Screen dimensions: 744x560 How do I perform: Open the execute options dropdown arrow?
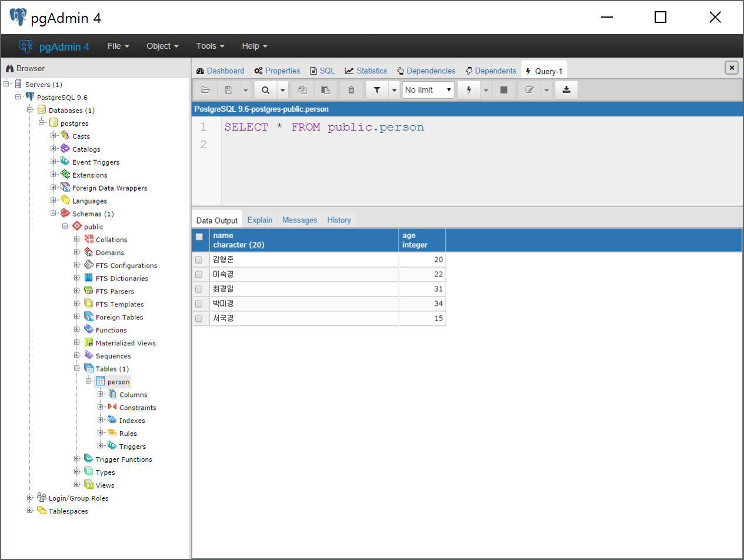(x=486, y=90)
